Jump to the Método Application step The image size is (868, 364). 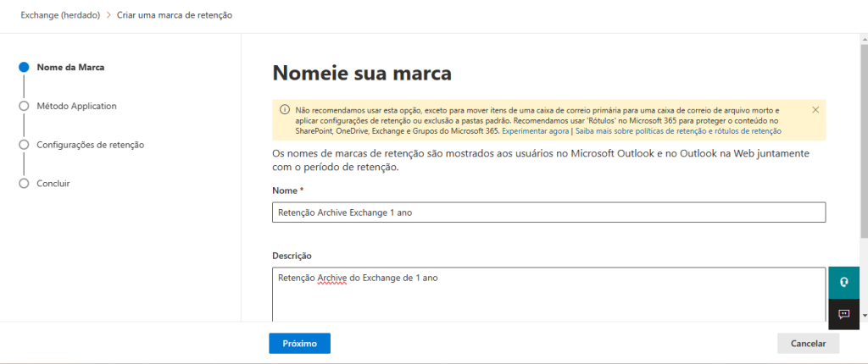coord(76,106)
